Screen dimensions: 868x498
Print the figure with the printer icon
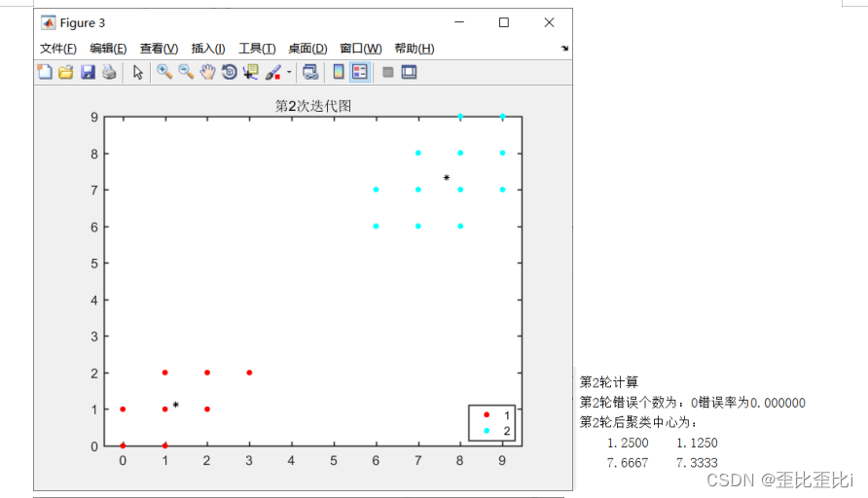click(109, 72)
